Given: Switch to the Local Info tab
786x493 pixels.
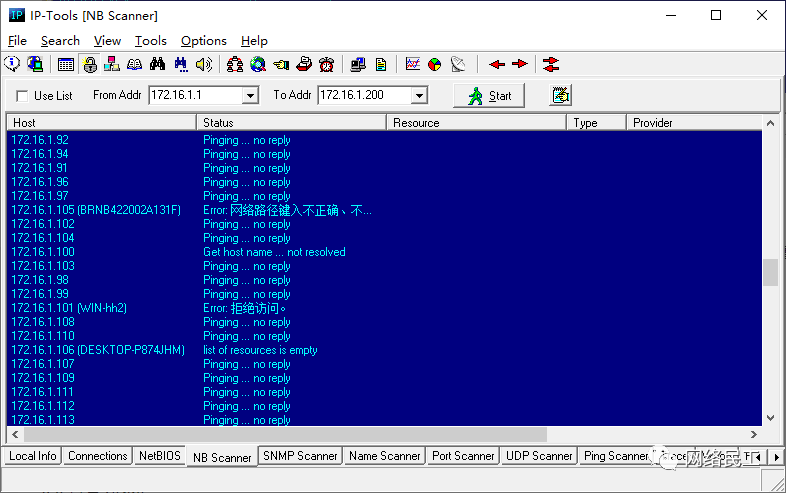Looking at the screenshot, I should (x=33, y=456).
